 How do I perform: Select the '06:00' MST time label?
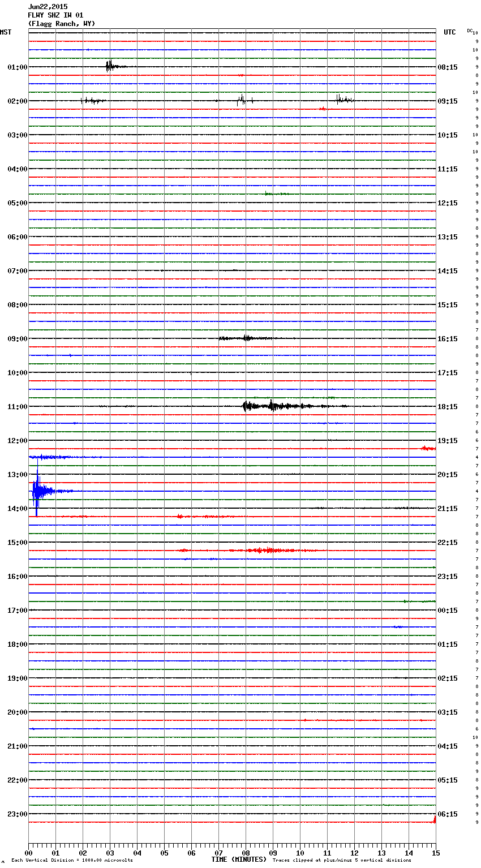(x=18, y=237)
